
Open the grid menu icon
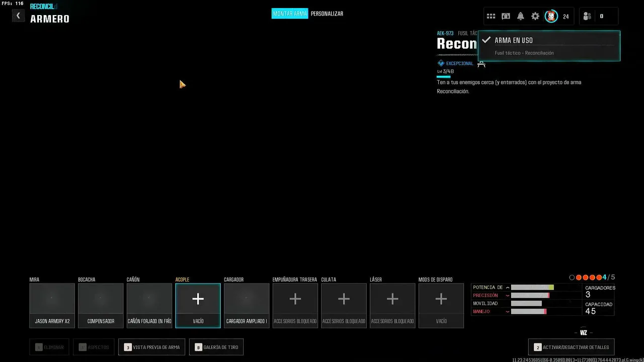point(491,16)
